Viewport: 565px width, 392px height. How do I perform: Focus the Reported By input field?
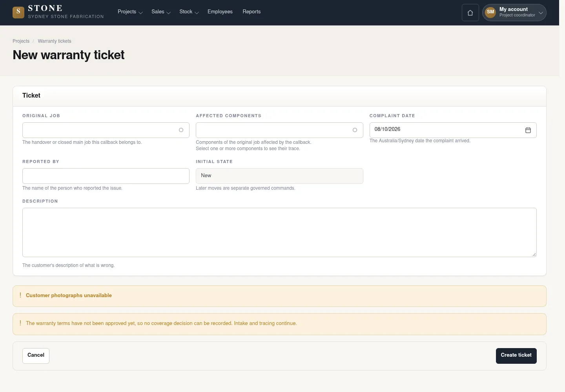(x=106, y=176)
